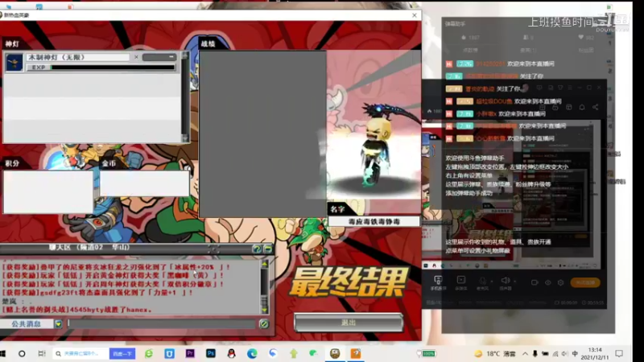This screenshot has height=362, width=644.
Task: Click the battery 100% indicator in taskbar
Action: tap(427, 353)
